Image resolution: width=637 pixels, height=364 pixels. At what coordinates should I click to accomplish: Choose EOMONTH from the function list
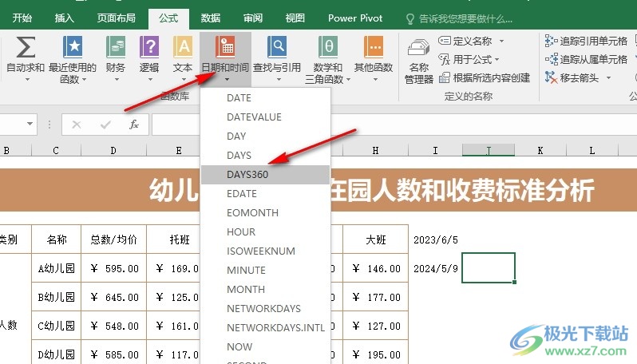[266, 213]
